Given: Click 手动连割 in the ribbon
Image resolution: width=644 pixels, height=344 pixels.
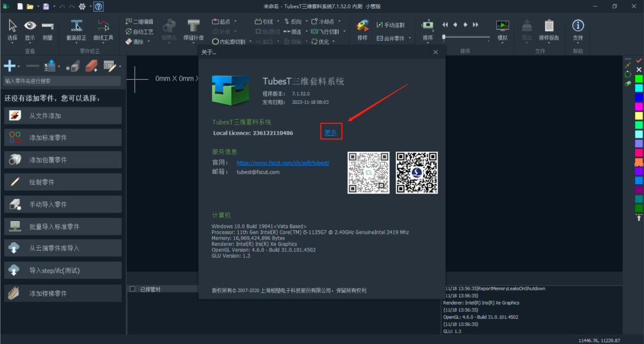Looking at the screenshot, I should (x=391, y=25).
